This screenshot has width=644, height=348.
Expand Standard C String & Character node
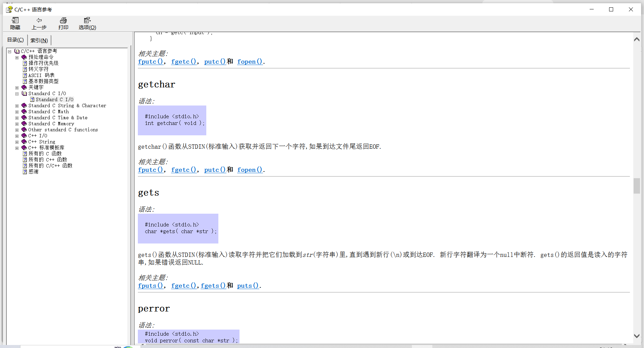pyautogui.click(x=17, y=106)
